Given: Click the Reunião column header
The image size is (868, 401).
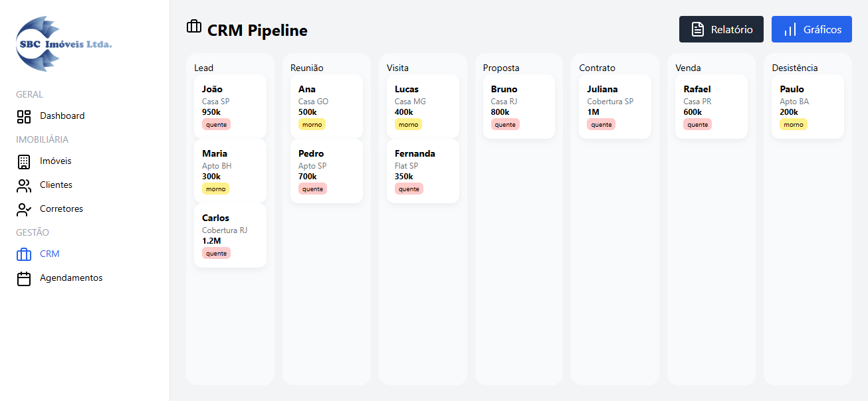Looking at the screenshot, I should point(307,68).
